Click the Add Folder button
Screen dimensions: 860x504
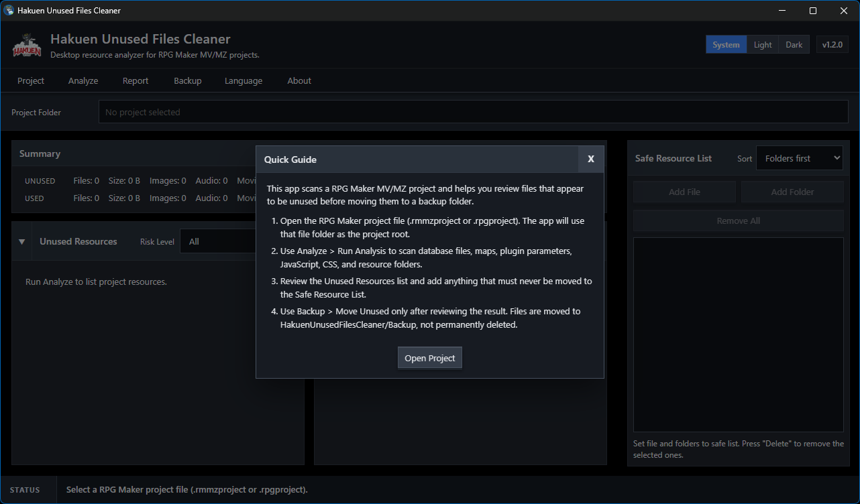(x=792, y=192)
